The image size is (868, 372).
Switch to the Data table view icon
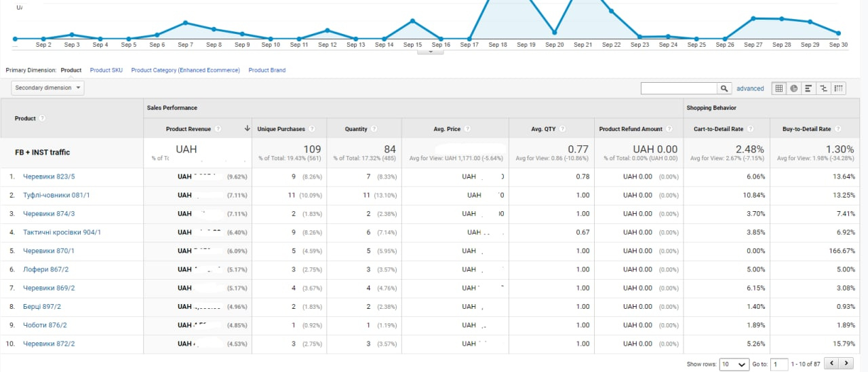(x=779, y=88)
